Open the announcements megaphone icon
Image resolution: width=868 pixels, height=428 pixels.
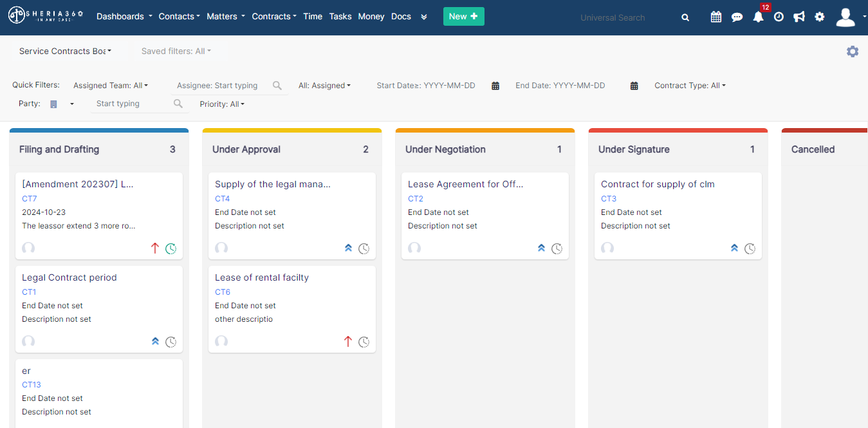[799, 17]
